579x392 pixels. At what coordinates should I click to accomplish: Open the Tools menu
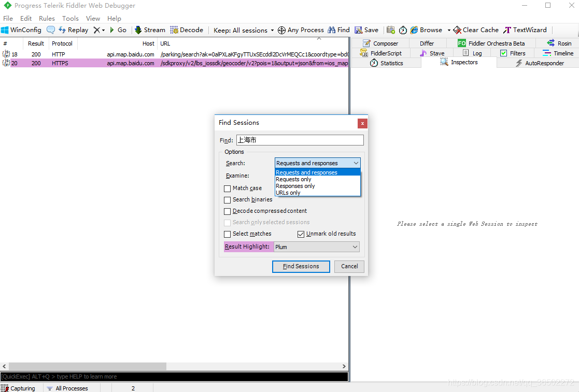tap(70, 19)
